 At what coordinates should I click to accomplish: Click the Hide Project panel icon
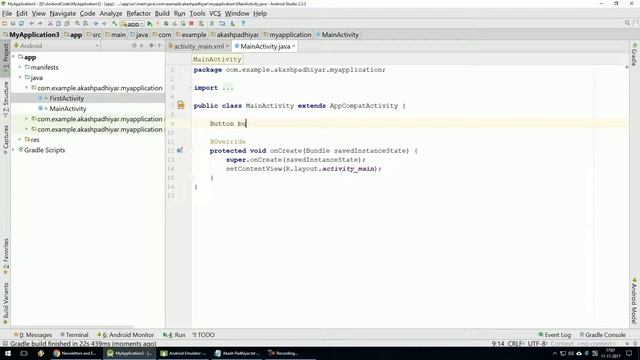[x=160, y=46]
